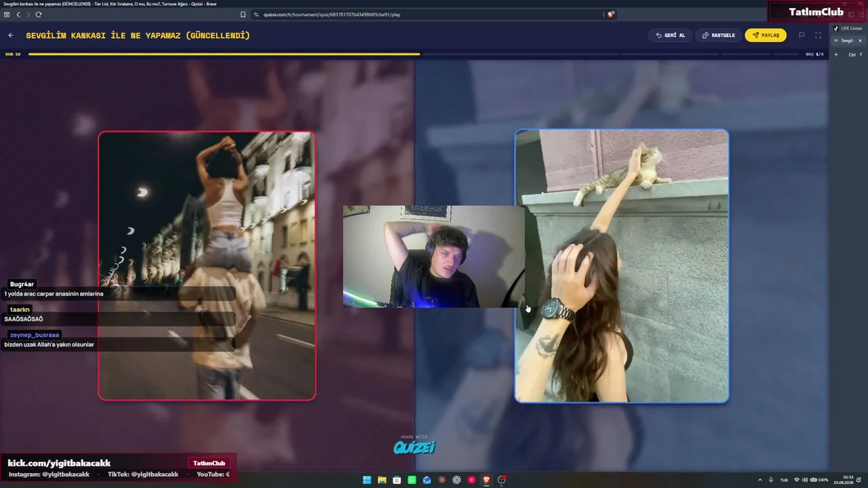Click the MAÇ 1/8 match counter
This screenshot has height=488, width=868.
click(814, 54)
